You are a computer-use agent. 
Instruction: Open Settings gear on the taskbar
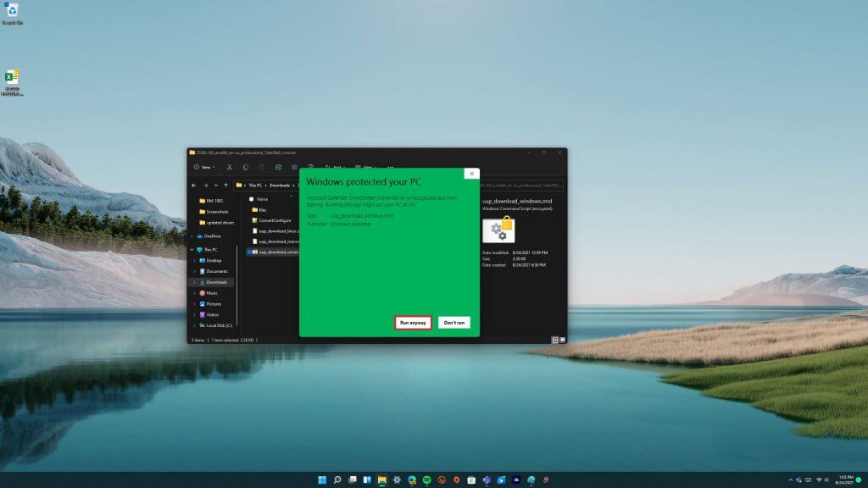point(397,480)
